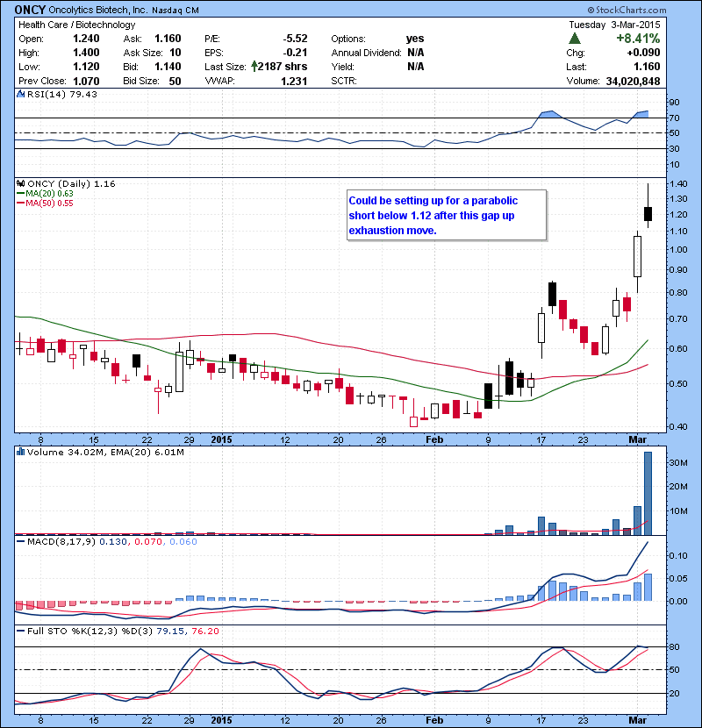
Task: Click the Bid Size value 50
Action: 175,82
